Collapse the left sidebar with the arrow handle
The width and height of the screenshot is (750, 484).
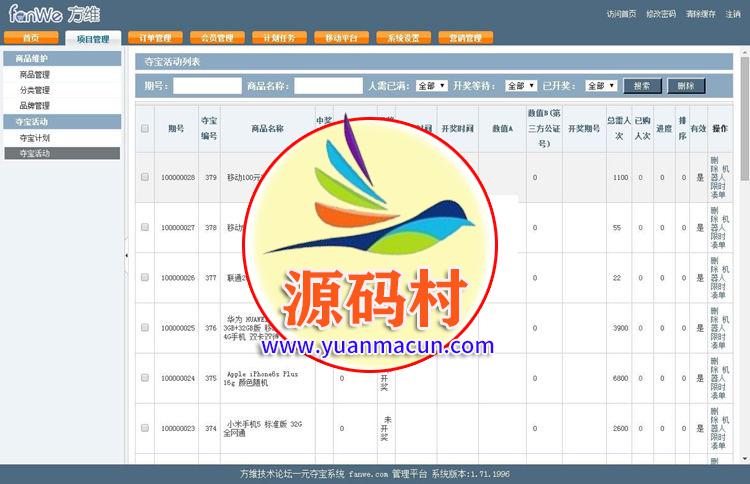click(x=126, y=256)
